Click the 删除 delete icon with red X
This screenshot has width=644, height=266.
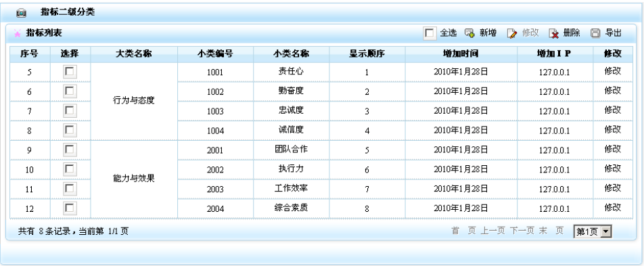pos(554,34)
